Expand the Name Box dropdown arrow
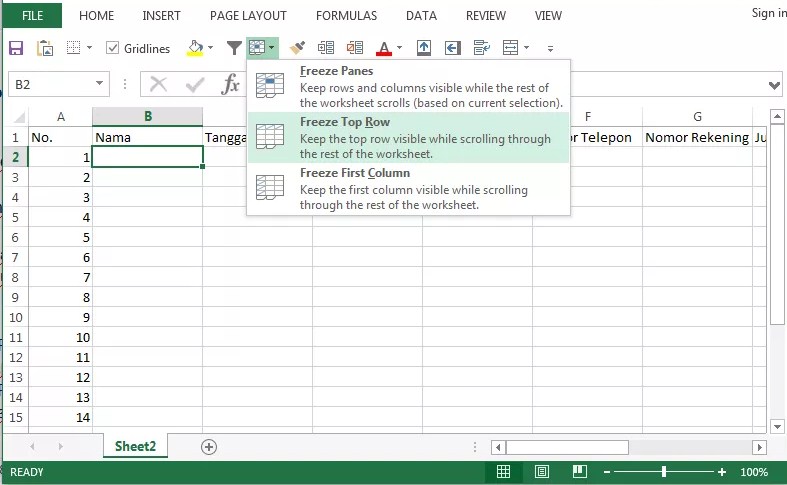Viewport: 787px width, 485px height. (x=100, y=85)
